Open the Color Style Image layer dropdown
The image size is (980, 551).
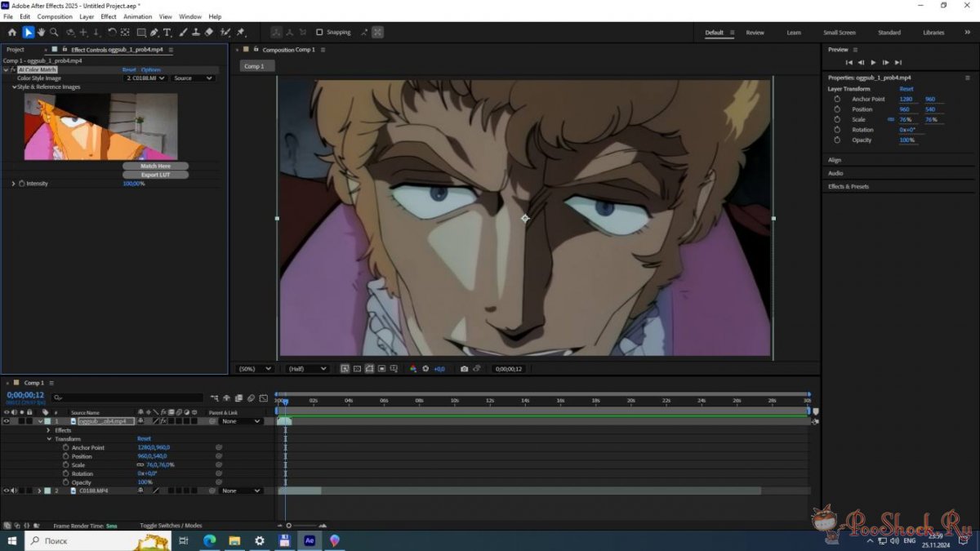tap(145, 78)
